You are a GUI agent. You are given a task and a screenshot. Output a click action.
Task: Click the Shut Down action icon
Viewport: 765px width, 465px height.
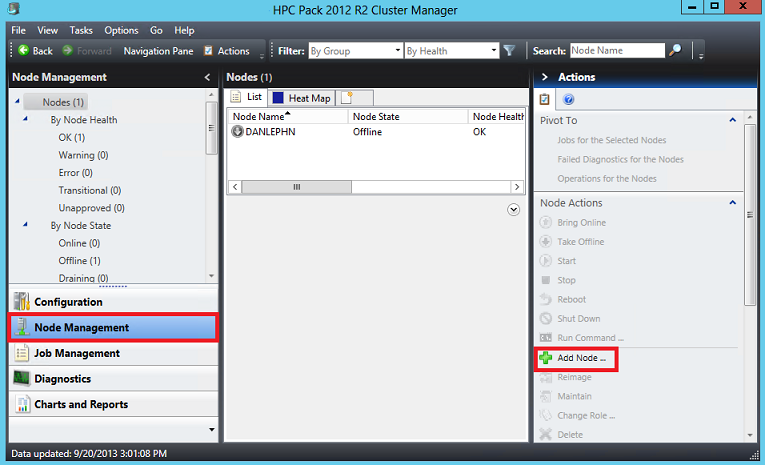click(x=545, y=318)
